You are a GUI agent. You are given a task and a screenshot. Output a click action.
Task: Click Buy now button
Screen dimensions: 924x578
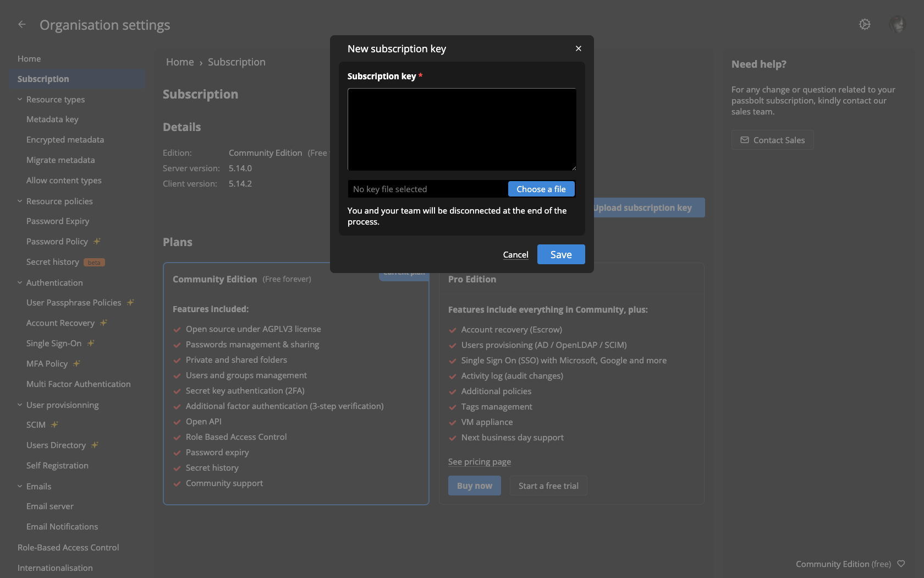pyautogui.click(x=475, y=486)
